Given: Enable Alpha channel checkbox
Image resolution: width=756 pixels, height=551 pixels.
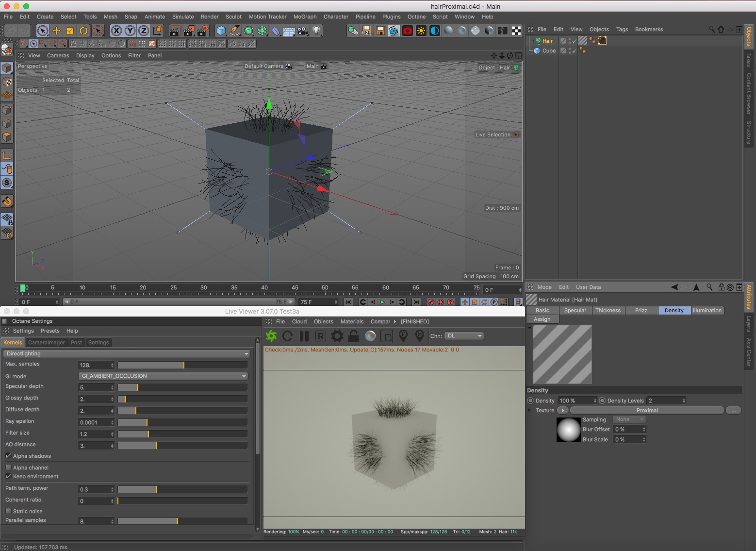Looking at the screenshot, I should (x=8, y=468).
